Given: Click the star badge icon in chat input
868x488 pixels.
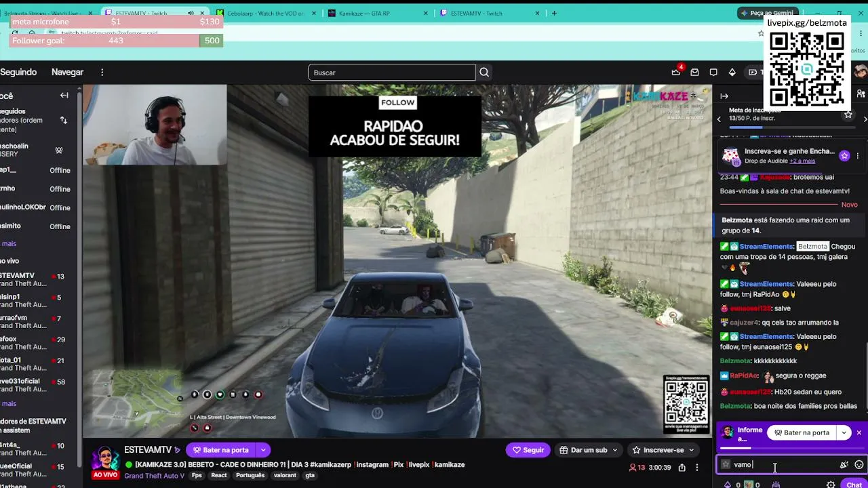Looking at the screenshot, I should (x=726, y=465).
